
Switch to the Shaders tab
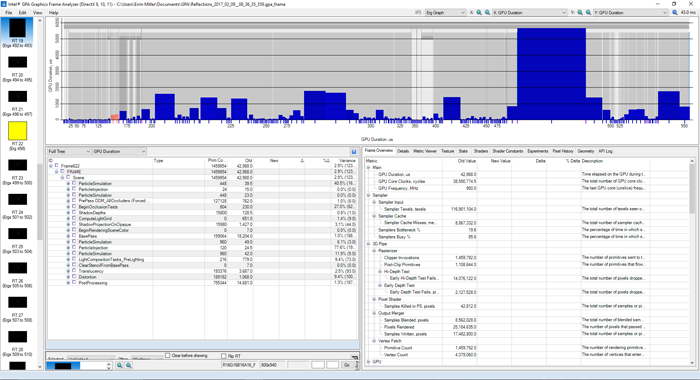[481, 151]
